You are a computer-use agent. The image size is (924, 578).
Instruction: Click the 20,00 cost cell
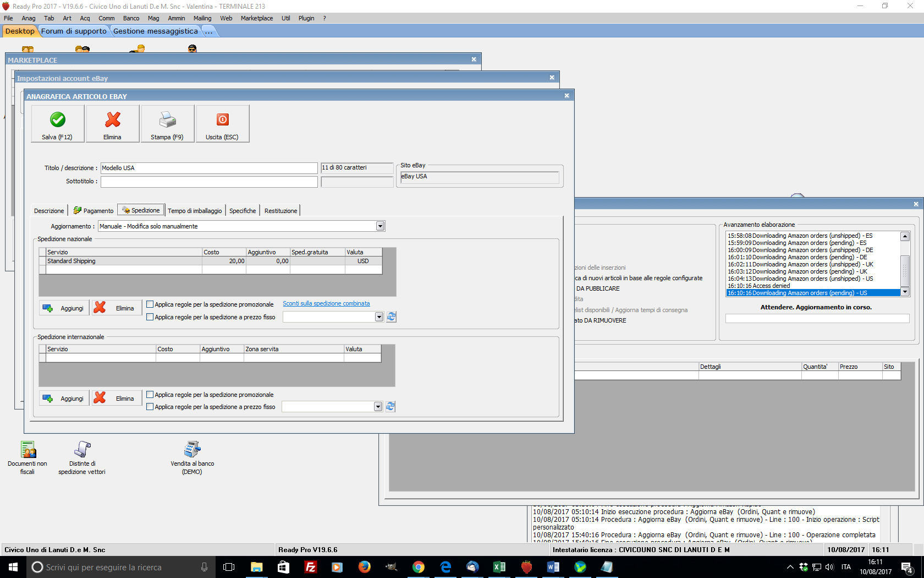click(x=224, y=261)
